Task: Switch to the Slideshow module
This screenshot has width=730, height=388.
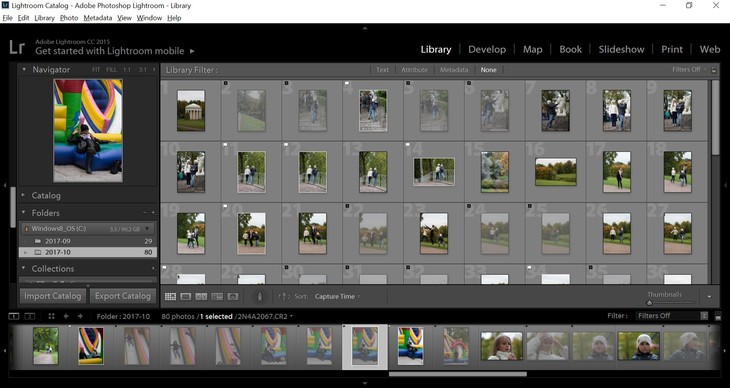Action: [622, 49]
